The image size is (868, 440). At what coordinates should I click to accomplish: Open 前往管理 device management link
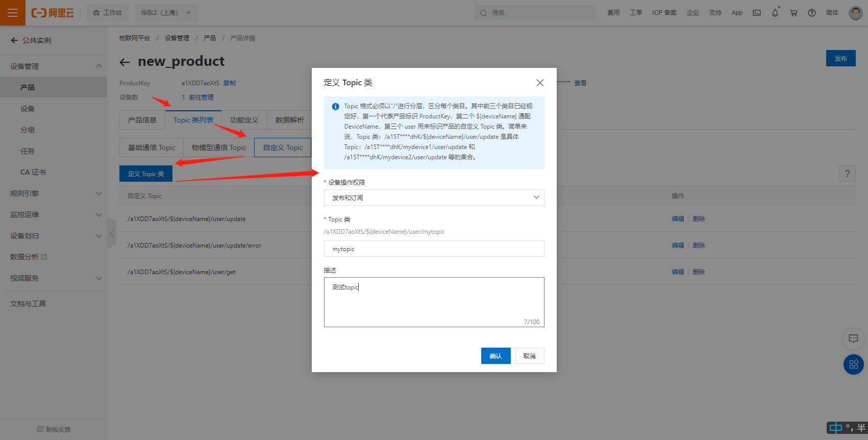tap(202, 97)
